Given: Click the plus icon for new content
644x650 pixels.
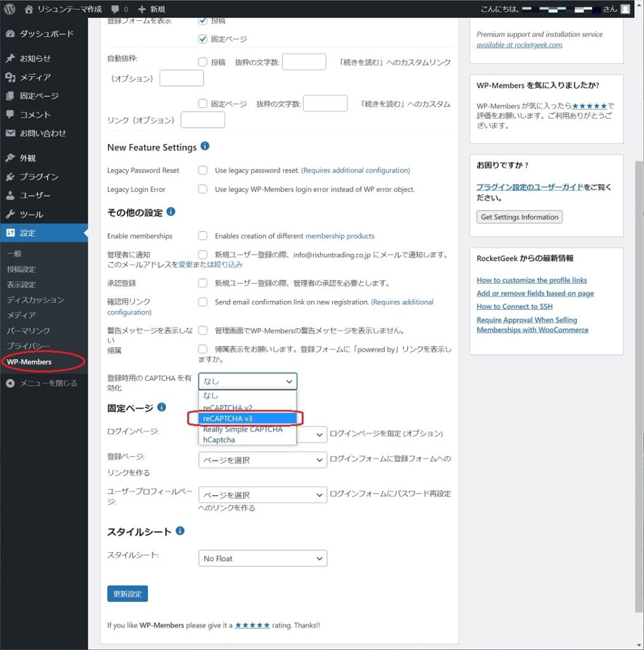Looking at the screenshot, I should coord(142,9).
